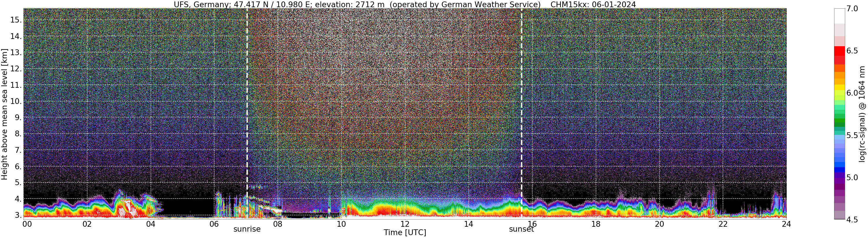
Task: Click the dashed sunset marker line
Action: pos(521,114)
